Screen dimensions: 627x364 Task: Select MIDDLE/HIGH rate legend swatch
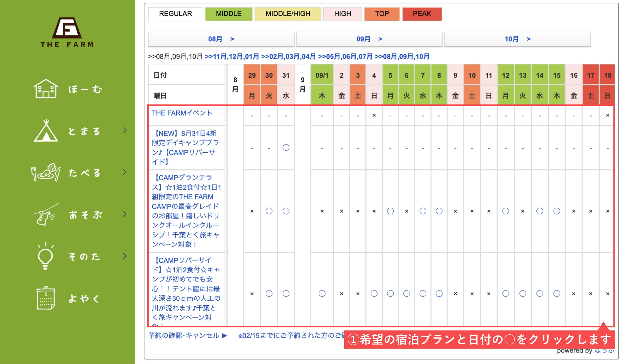[x=288, y=14]
